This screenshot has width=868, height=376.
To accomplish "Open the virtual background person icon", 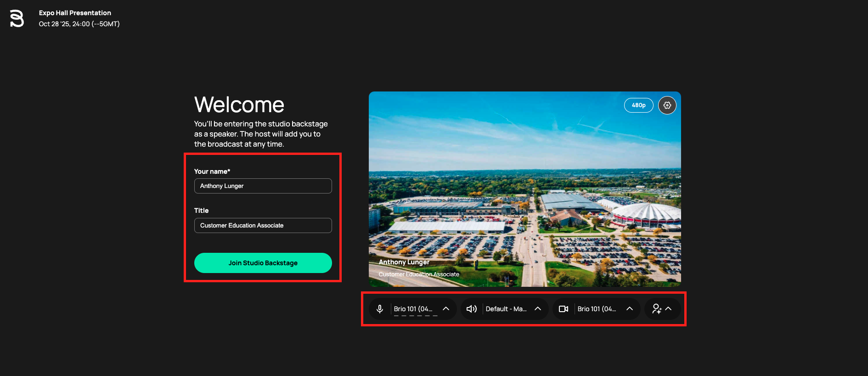I will tap(657, 309).
